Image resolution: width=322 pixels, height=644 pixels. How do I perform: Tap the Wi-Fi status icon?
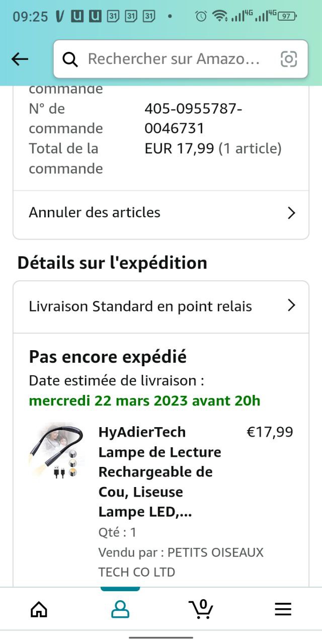point(219,16)
